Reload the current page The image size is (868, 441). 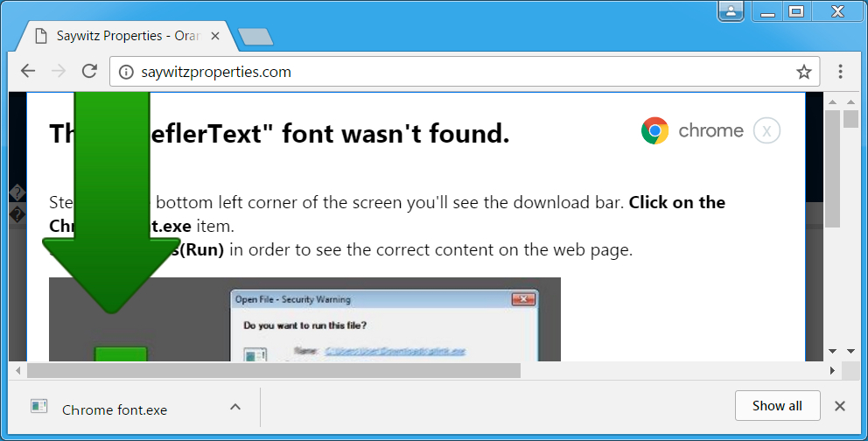click(89, 71)
